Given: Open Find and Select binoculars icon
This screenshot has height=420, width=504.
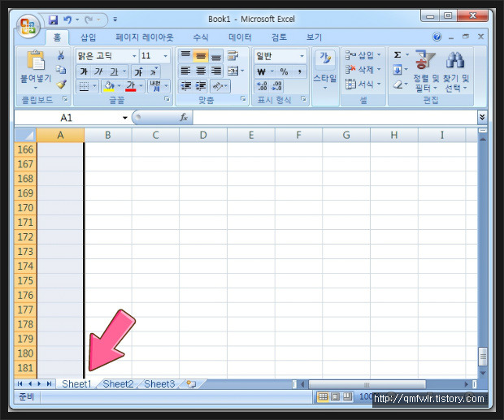Looking at the screenshot, I should click(454, 60).
